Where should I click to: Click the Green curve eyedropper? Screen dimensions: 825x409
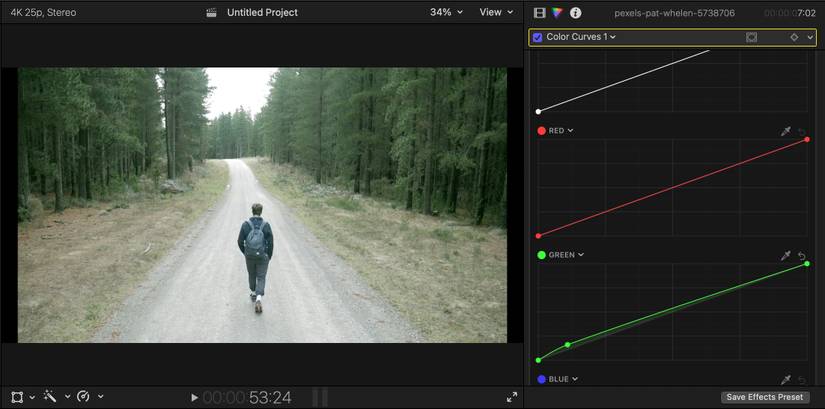tap(786, 255)
